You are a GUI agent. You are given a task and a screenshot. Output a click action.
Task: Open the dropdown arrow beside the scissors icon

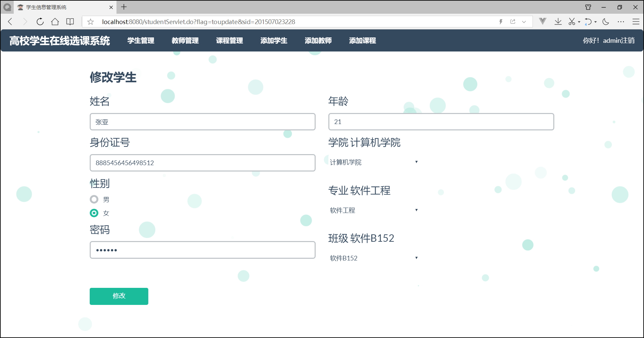pos(579,22)
